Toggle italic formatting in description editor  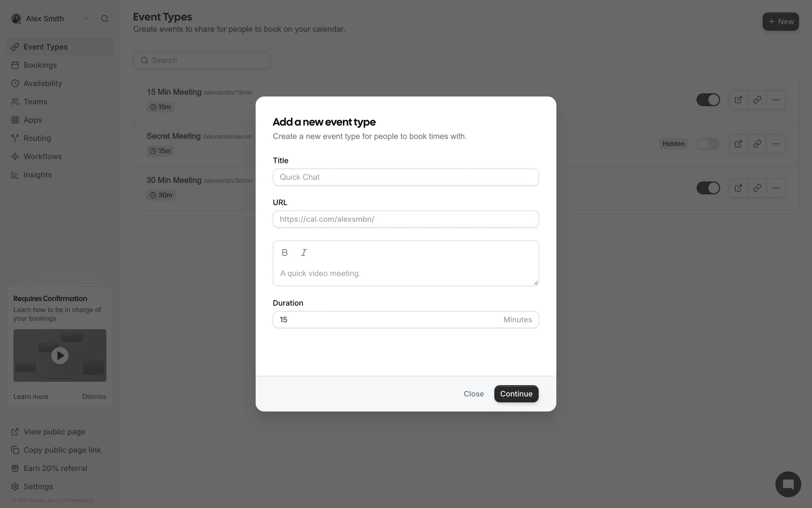click(x=304, y=252)
